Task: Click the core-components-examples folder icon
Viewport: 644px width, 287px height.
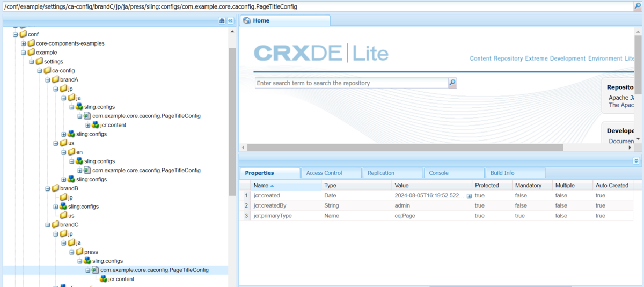Action: click(x=31, y=43)
